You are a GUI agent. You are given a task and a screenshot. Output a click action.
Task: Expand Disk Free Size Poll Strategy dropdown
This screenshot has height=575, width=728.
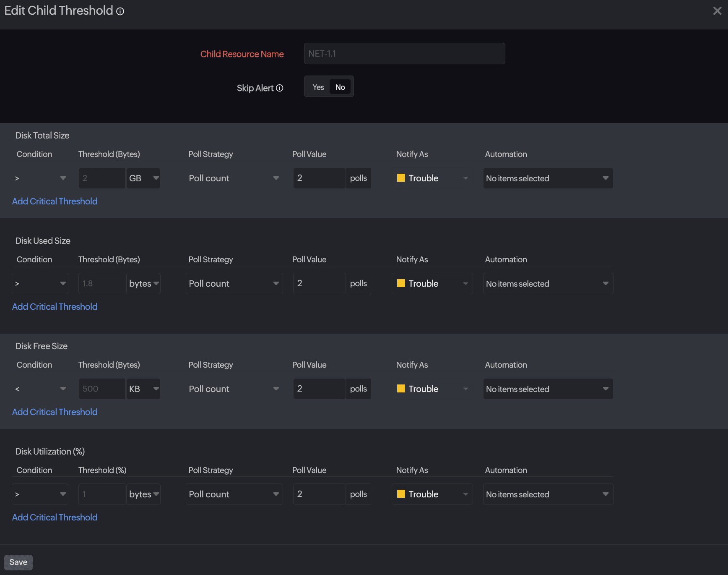click(x=234, y=389)
